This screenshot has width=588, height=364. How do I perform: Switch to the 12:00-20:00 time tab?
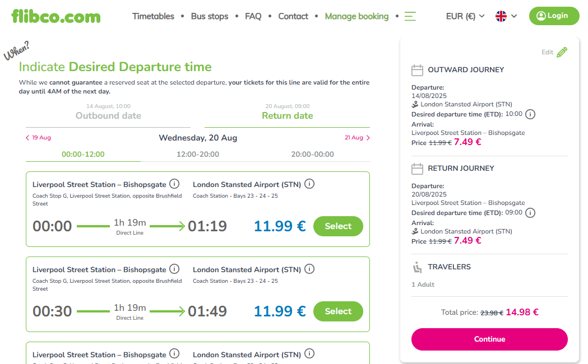(198, 155)
